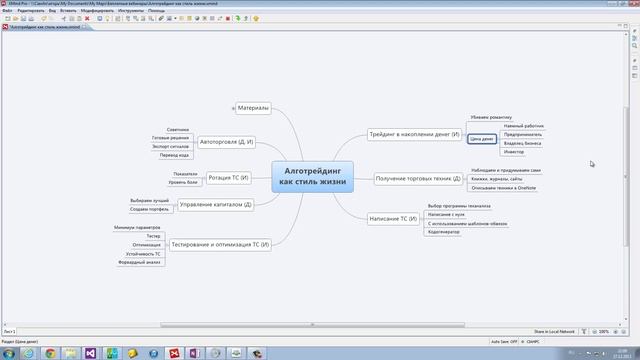Select the Получение торговых техник (Д) topic

(x=418, y=178)
